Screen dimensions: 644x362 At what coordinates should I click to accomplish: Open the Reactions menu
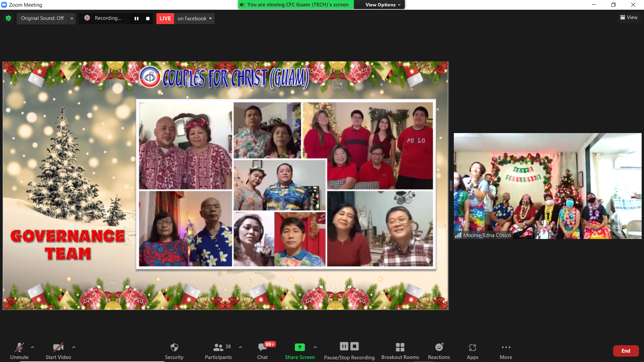click(439, 351)
